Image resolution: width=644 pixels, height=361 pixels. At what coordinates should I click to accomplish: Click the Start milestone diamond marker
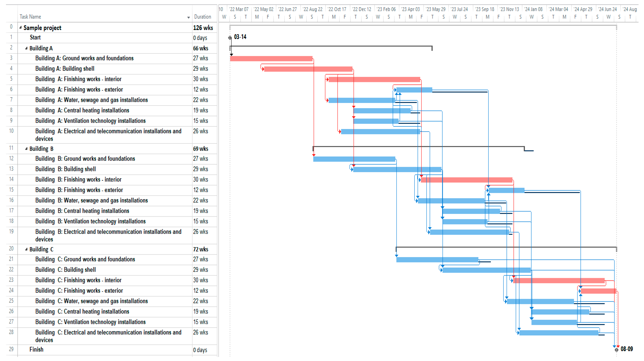pyautogui.click(x=230, y=38)
